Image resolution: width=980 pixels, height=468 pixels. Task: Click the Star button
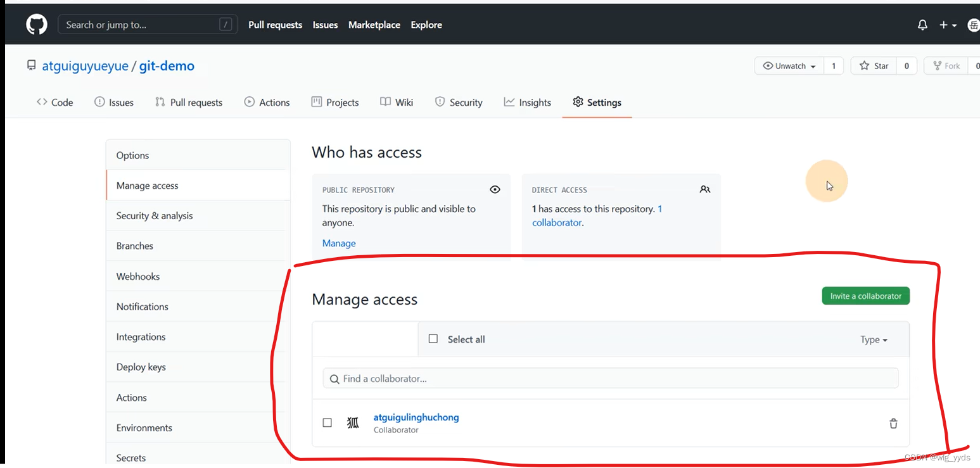tap(874, 66)
